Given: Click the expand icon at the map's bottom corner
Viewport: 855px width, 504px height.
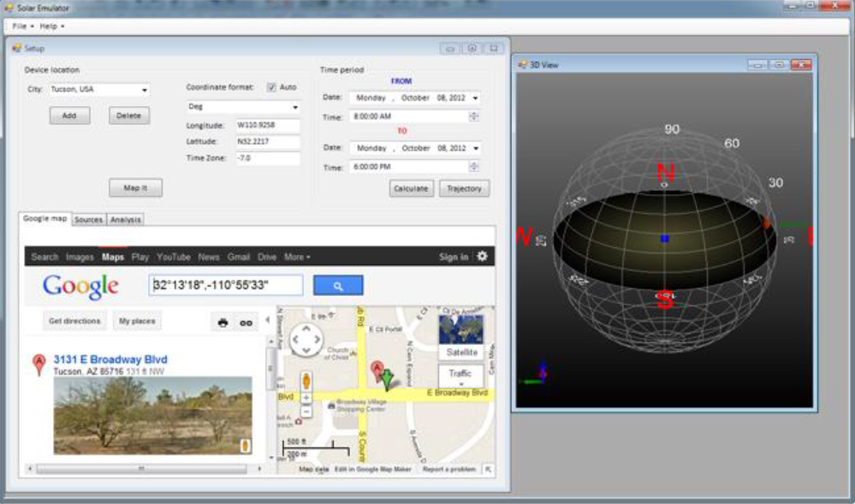Looking at the screenshot, I should (x=488, y=469).
